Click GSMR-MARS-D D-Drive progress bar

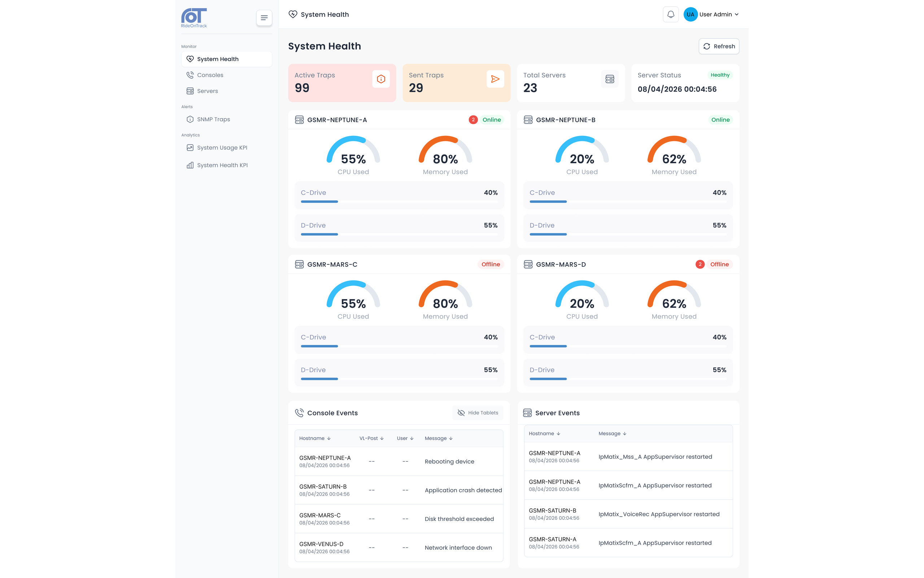coord(628,379)
